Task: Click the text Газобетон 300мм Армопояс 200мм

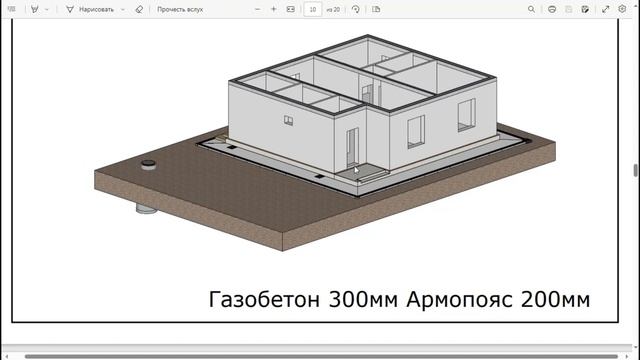Action: coord(399,299)
